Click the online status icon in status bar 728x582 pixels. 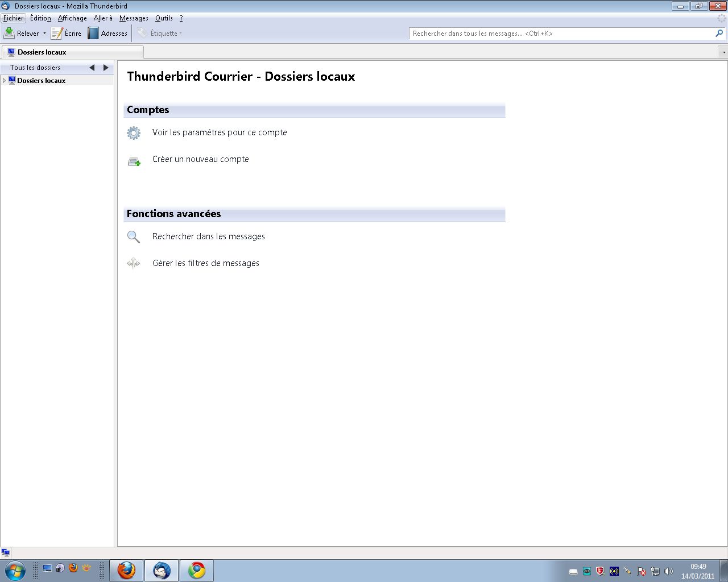coord(6,552)
